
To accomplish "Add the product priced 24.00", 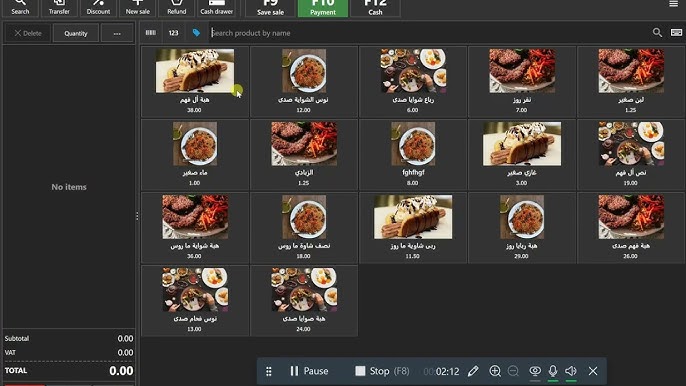I will coord(304,301).
